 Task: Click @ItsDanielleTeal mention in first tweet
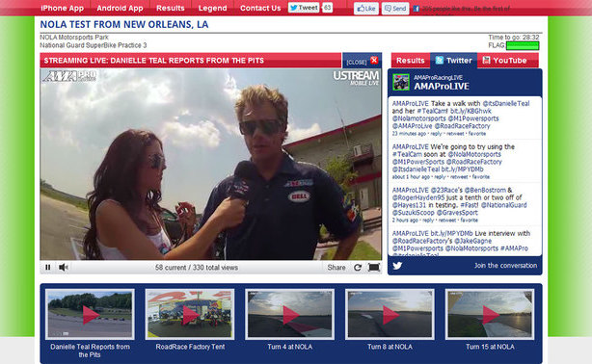(x=506, y=103)
